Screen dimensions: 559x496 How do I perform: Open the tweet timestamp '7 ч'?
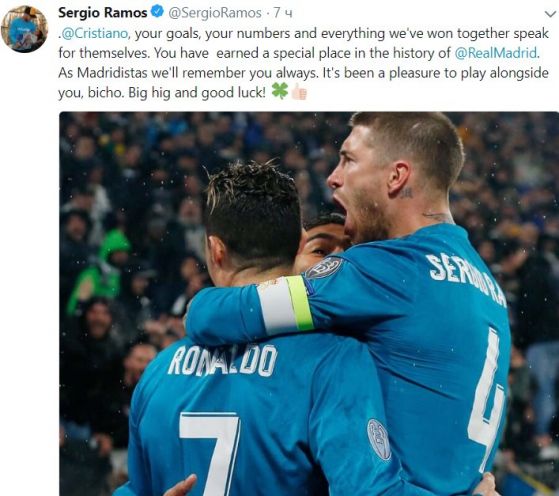283,13
